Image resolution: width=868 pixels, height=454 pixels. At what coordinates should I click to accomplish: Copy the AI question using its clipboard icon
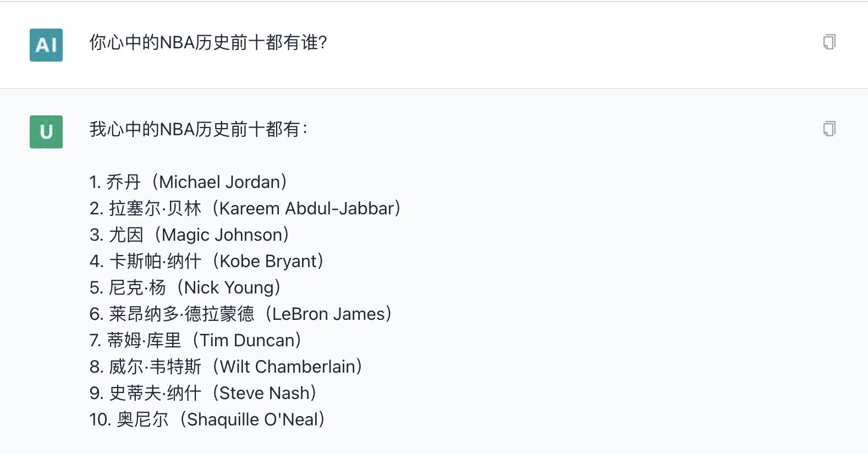point(830,41)
